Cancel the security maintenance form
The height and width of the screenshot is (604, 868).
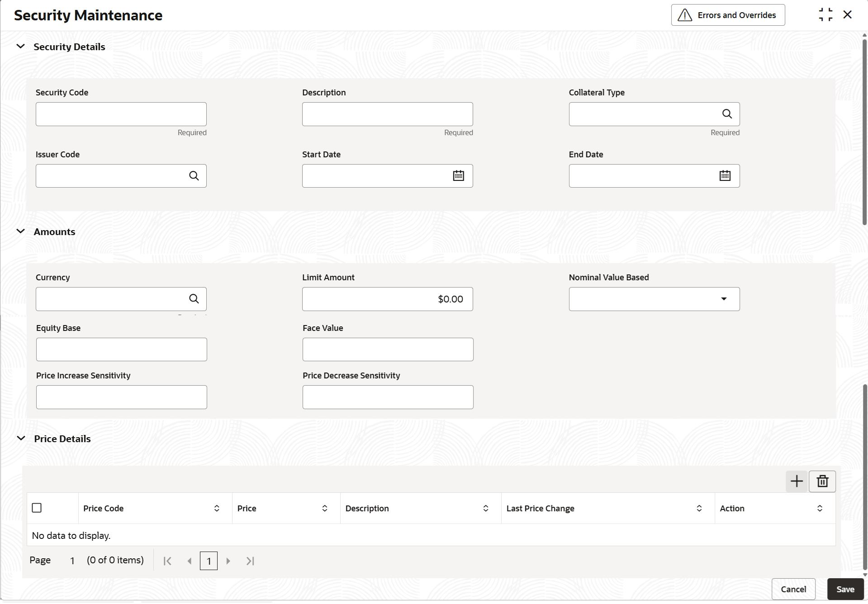(x=793, y=589)
